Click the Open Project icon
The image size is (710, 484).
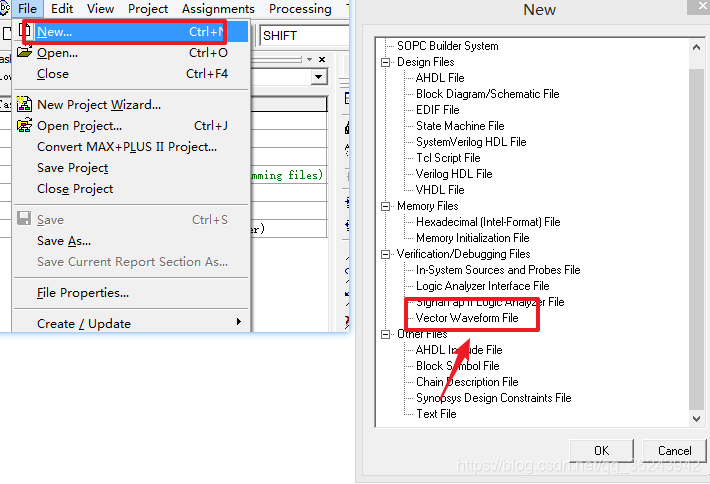click(x=24, y=125)
